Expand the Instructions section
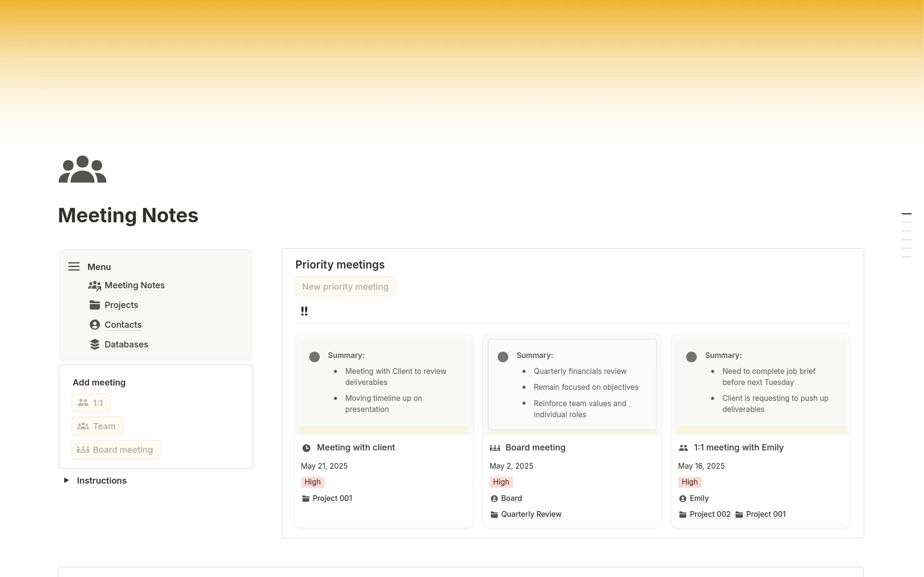The width and height of the screenshot is (924, 577). pos(66,480)
